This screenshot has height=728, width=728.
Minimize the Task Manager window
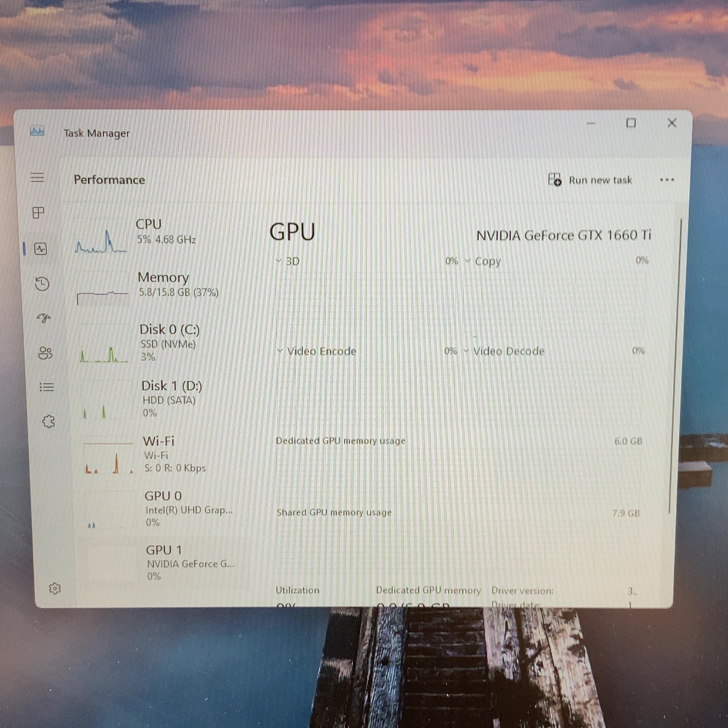pos(591,123)
